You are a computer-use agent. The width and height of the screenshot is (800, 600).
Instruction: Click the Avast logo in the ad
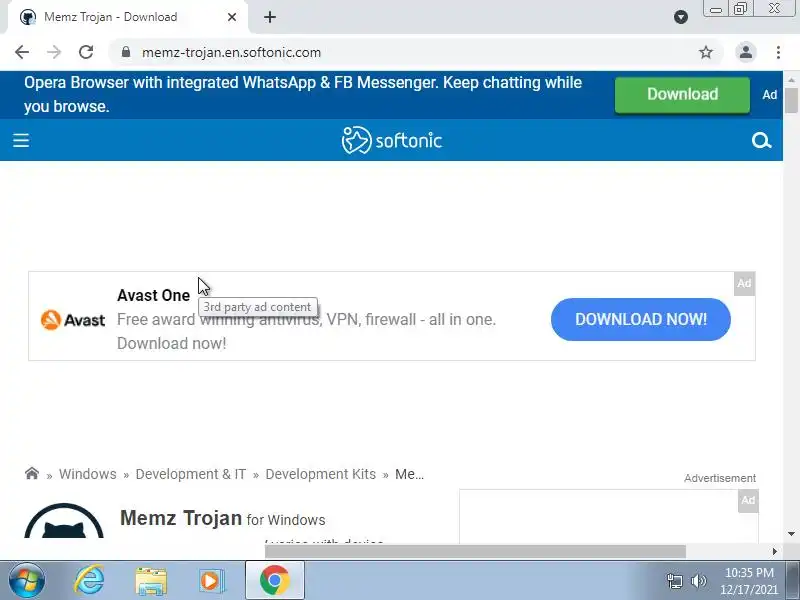(73, 320)
